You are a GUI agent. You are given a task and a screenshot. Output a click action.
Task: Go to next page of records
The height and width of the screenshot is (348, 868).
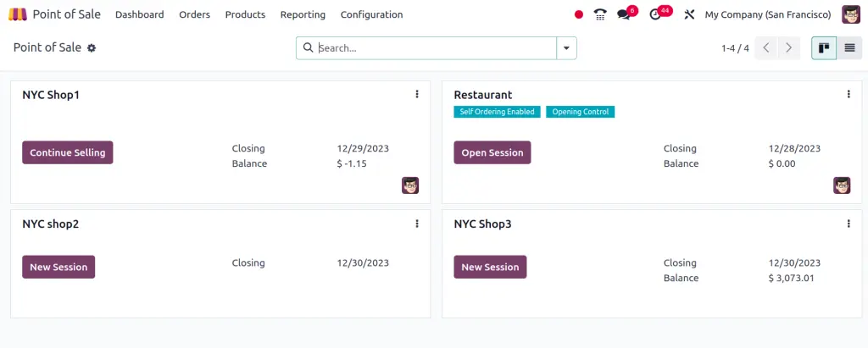[x=789, y=48]
